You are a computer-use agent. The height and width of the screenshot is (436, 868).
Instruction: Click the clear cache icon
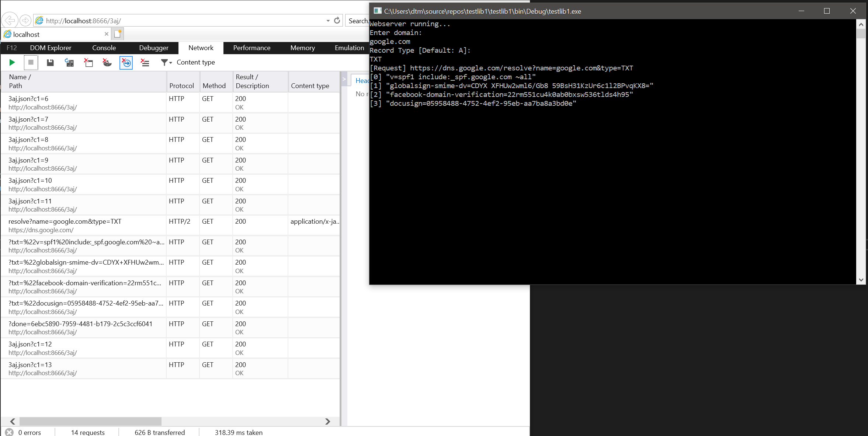[88, 63]
